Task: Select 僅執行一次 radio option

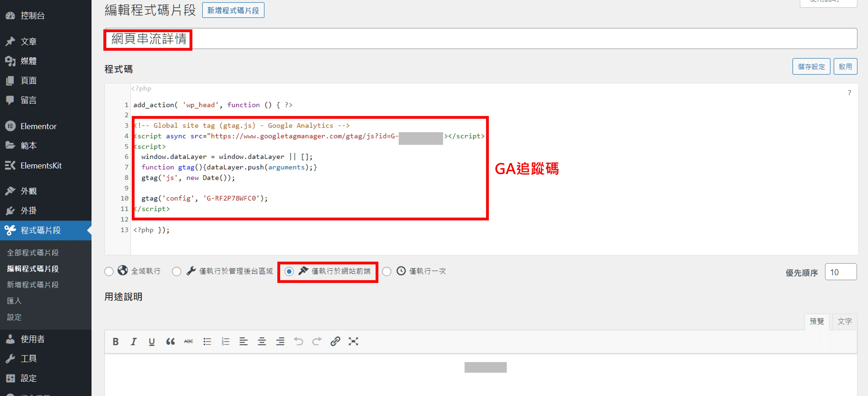Action: tap(386, 271)
